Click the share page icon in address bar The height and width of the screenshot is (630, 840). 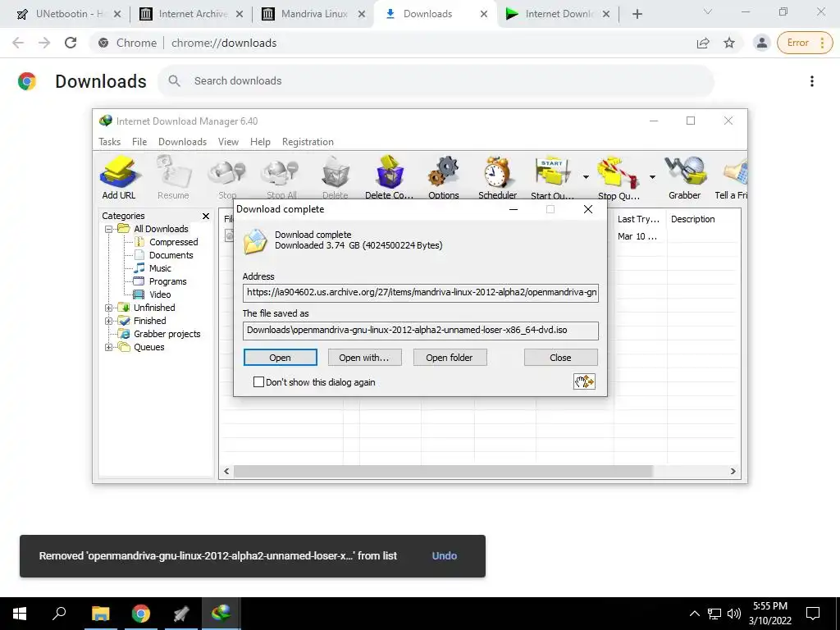click(x=703, y=43)
